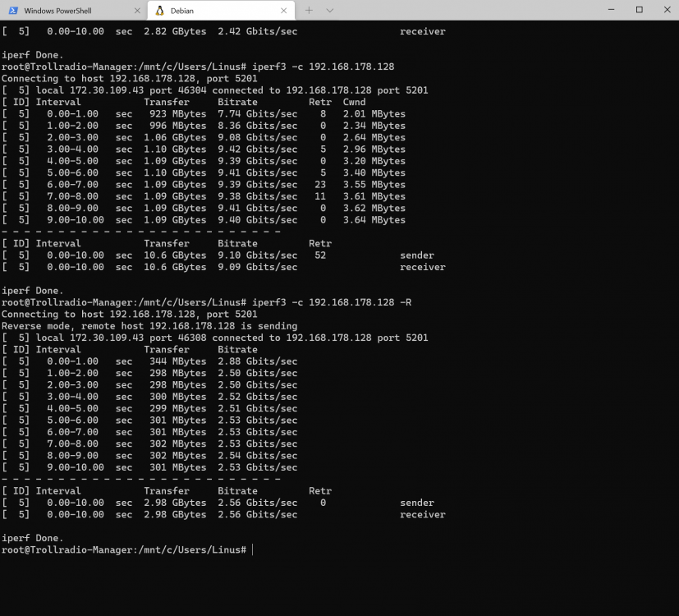Click the Cwnd value '3.64 MBytes'

coord(374,219)
